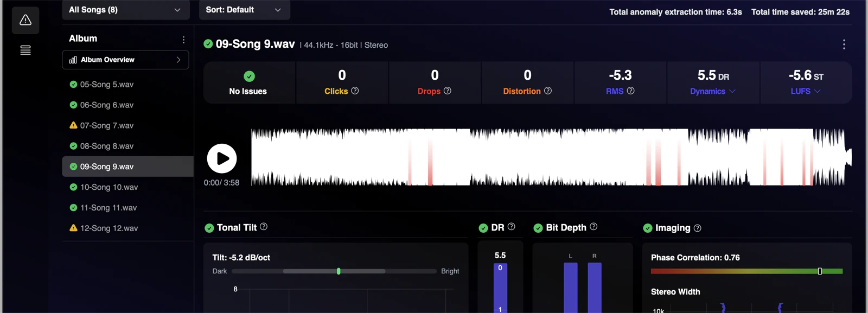Screen dimensions: 868x313
Task: Click the Bit Depth help icon
Action: [593, 227]
